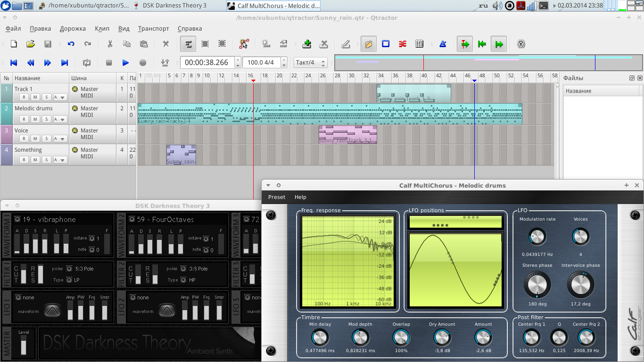Rewind the transport
The height and width of the screenshot is (362, 644).
[x=31, y=62]
